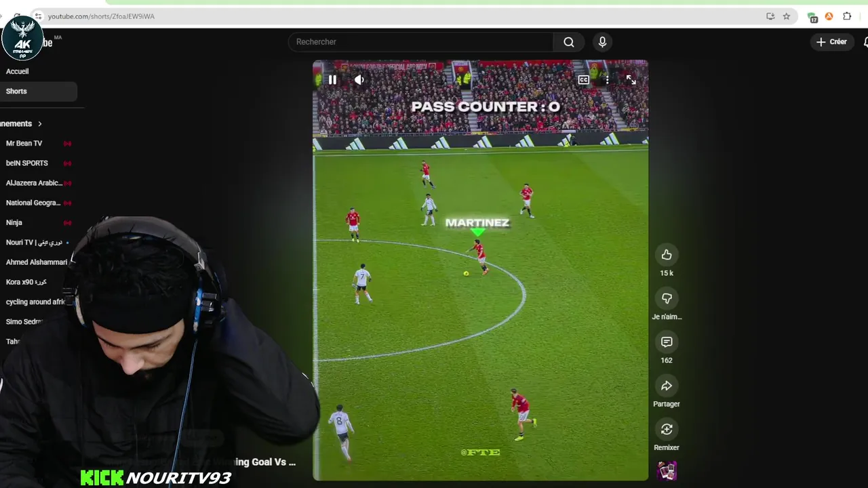The width and height of the screenshot is (868, 488).
Task: Open the Créer button
Action: pyautogui.click(x=831, y=42)
